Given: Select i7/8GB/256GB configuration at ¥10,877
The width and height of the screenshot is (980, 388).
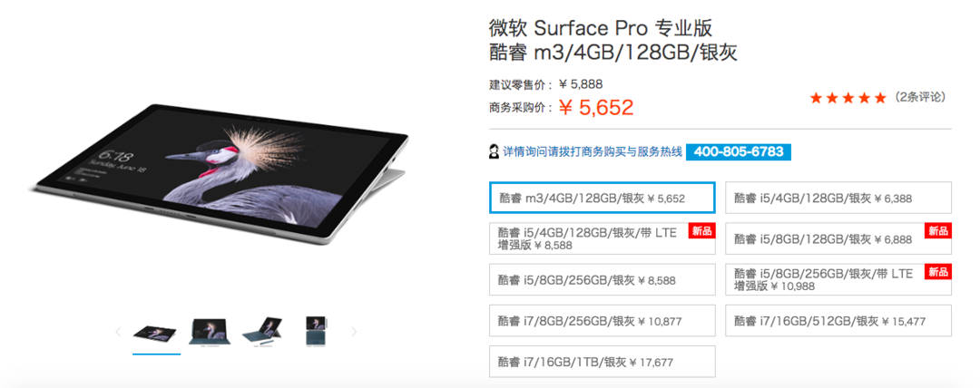Looking at the screenshot, I should pyautogui.click(x=603, y=321).
